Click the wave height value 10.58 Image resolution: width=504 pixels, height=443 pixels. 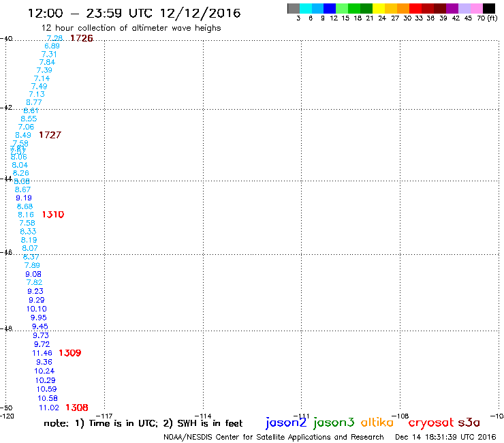[x=48, y=398]
